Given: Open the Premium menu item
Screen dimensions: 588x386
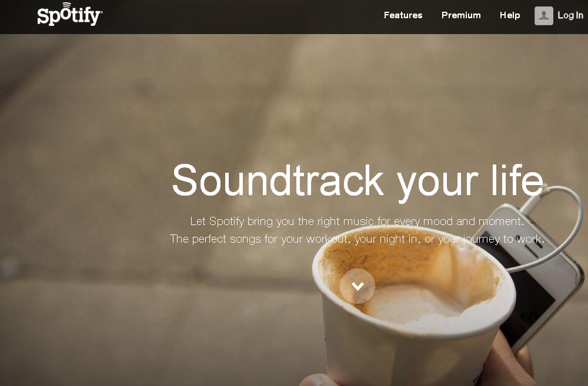Looking at the screenshot, I should click(x=461, y=15).
